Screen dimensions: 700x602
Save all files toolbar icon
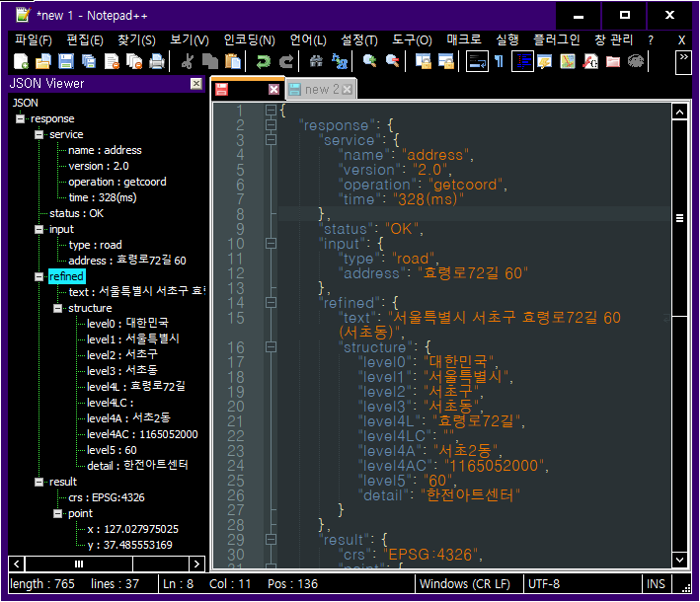pyautogui.click(x=89, y=61)
